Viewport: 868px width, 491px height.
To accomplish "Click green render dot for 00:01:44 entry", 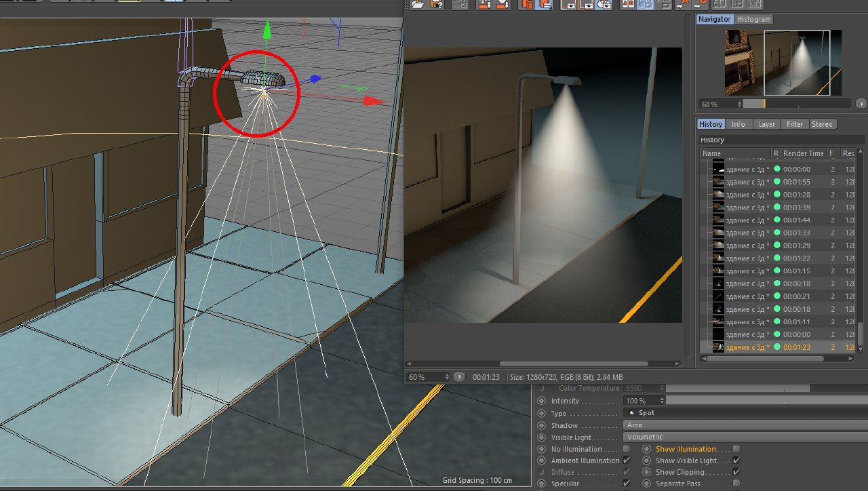I will (x=776, y=220).
